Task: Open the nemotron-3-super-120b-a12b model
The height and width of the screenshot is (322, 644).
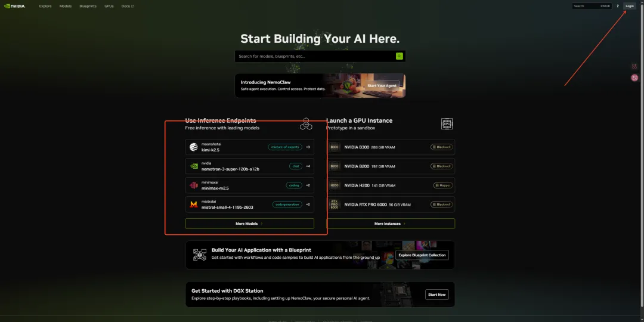Action: pyautogui.click(x=250, y=166)
